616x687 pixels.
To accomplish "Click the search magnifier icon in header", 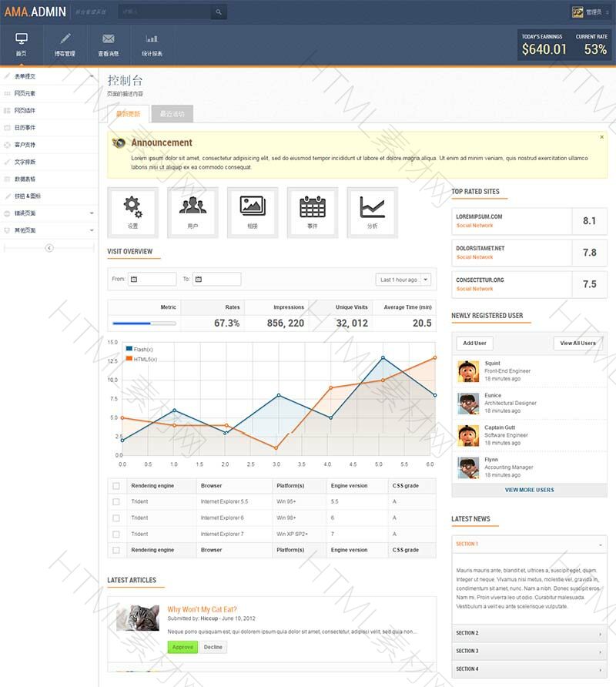I will coord(219,12).
